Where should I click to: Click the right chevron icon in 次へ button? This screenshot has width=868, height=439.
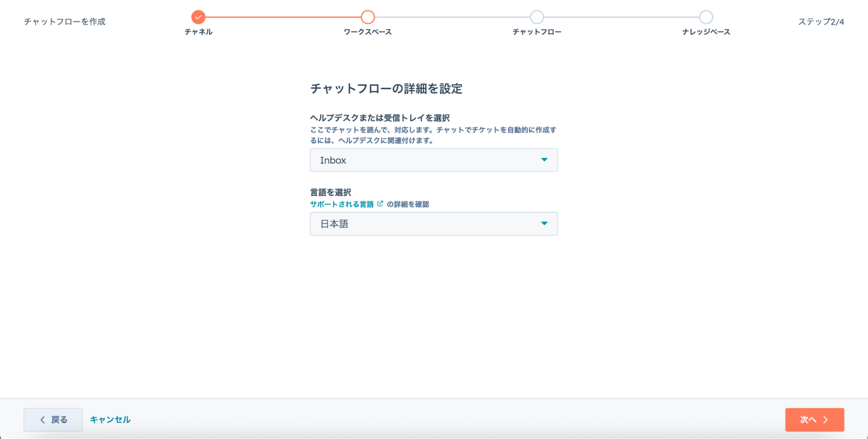(825, 420)
